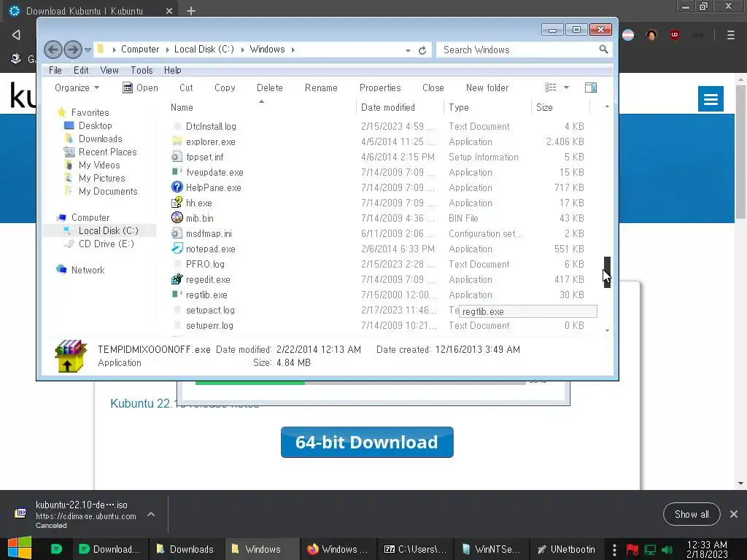Sort by Date modified column header
747x560 pixels.
click(388, 108)
